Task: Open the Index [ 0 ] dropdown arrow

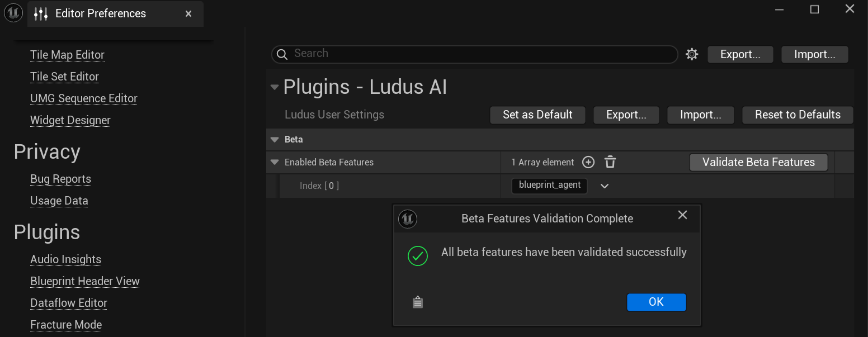Action: tap(604, 186)
